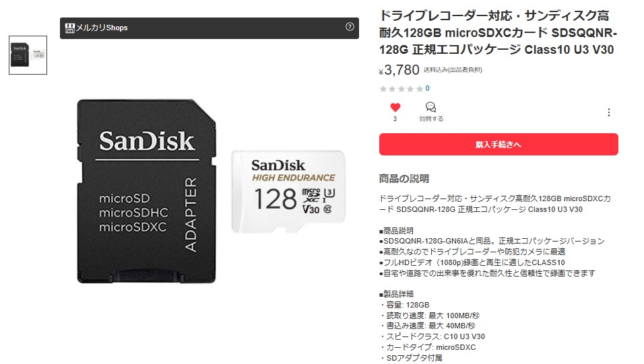
Task: Click the 質問する label text
Action: [431, 118]
